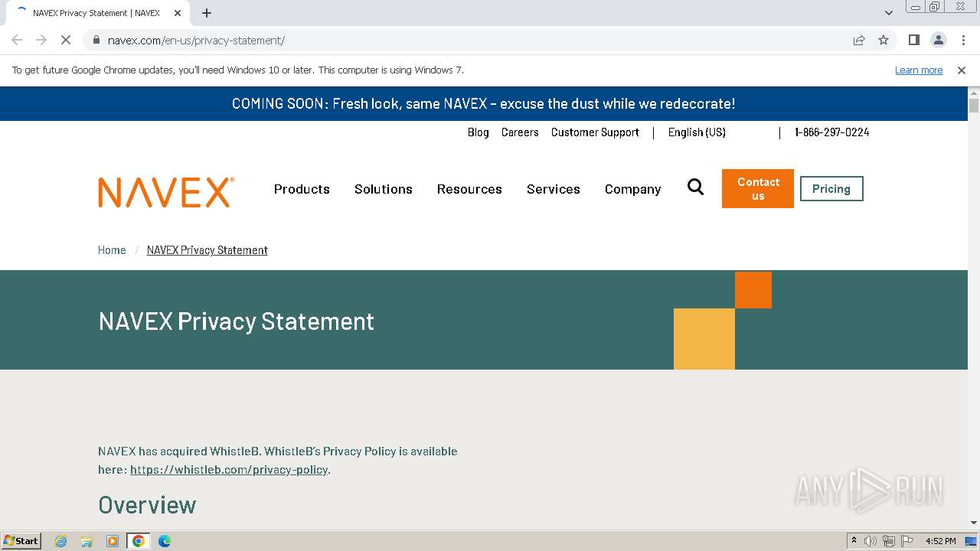Click the browser forward arrow
Screen dimensions: 980x551
[x=41, y=40]
